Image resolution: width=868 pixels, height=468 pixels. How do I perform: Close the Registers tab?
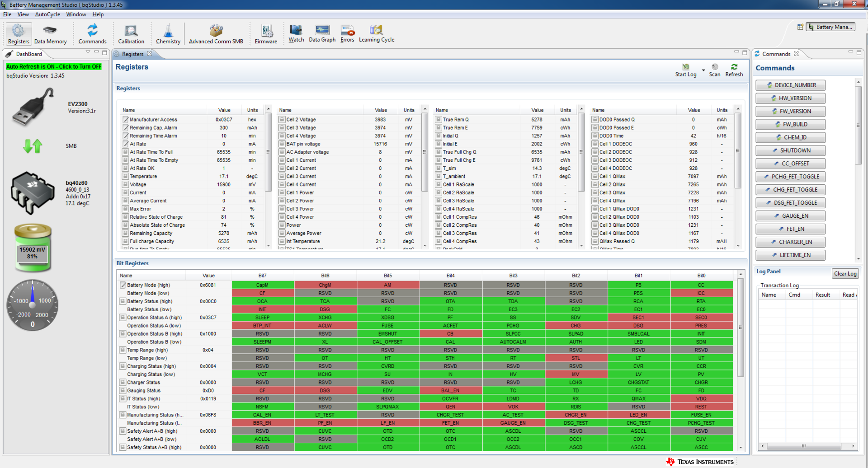click(x=150, y=54)
